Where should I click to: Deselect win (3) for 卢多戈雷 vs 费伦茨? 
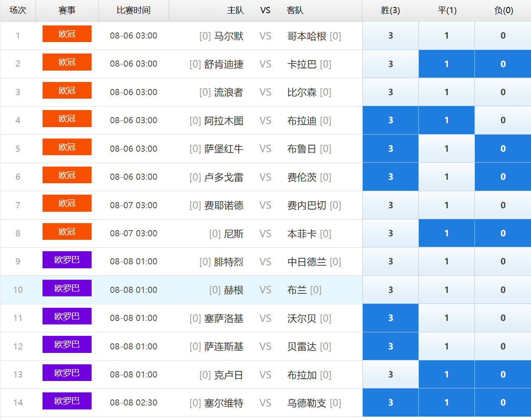(390, 177)
